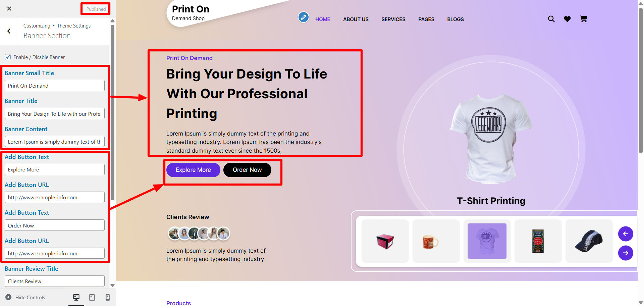644x306 pixels.
Task: Close the customizer with the X icon
Action: tap(9, 9)
